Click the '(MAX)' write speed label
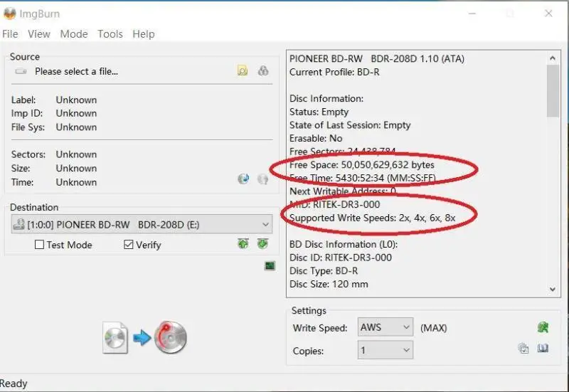 click(x=434, y=328)
